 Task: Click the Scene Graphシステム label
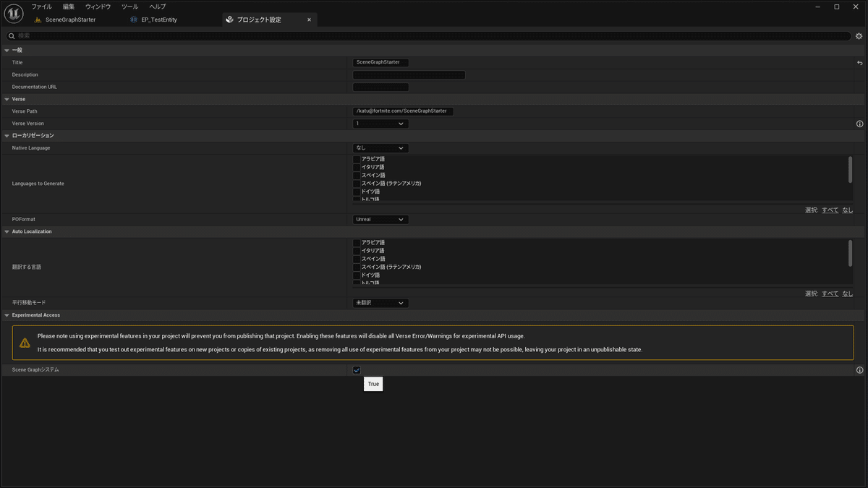[35, 370]
